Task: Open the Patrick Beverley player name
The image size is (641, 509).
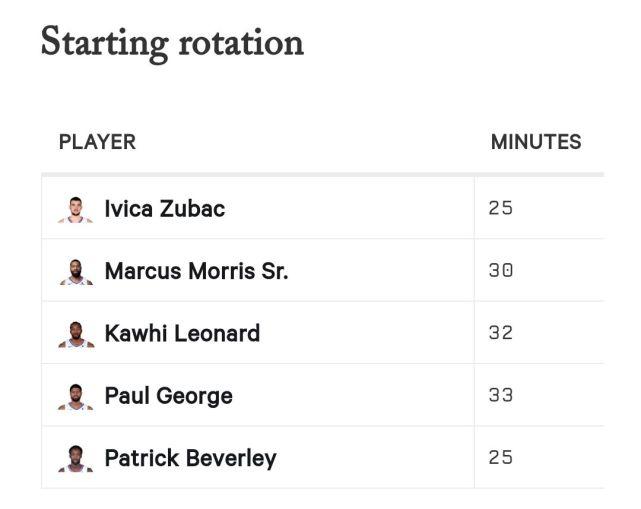Action: tap(191, 458)
